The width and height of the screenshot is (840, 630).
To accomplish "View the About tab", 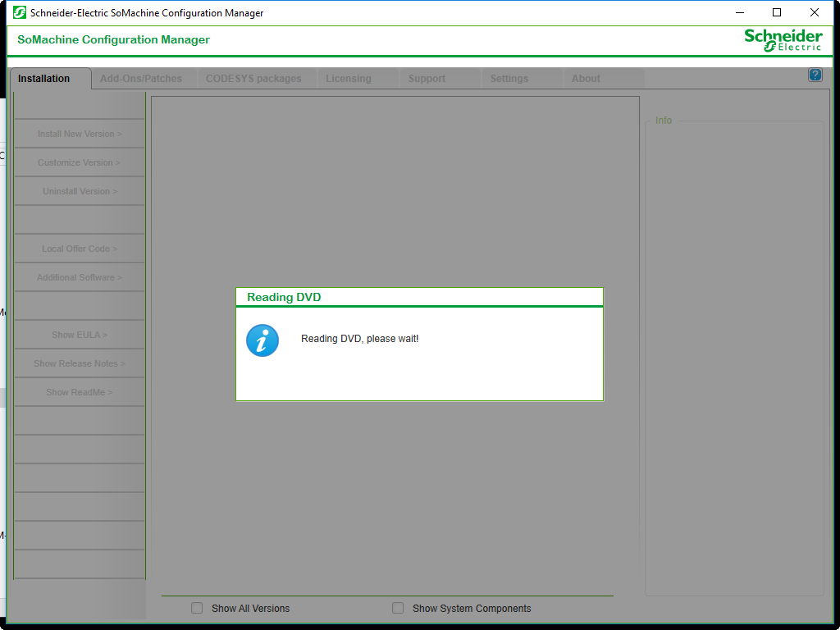I will coord(605,78).
